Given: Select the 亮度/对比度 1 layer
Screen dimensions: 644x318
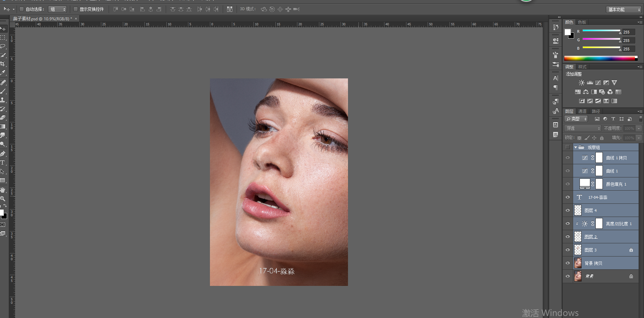Looking at the screenshot, I should pyautogui.click(x=606, y=224).
